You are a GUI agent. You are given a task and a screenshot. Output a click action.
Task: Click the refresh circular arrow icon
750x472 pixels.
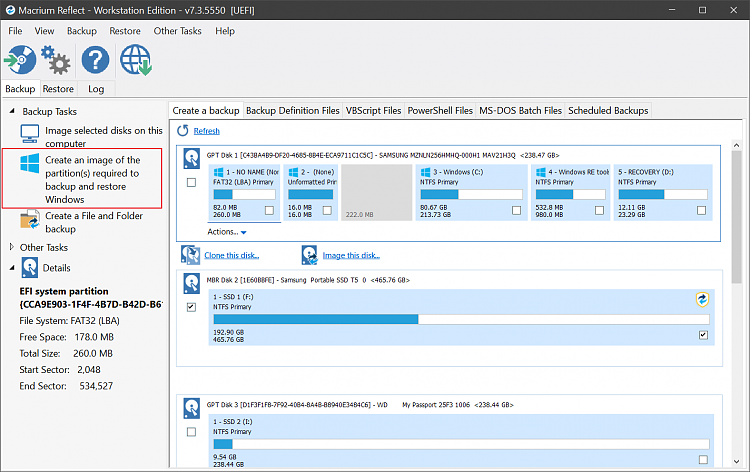click(183, 131)
